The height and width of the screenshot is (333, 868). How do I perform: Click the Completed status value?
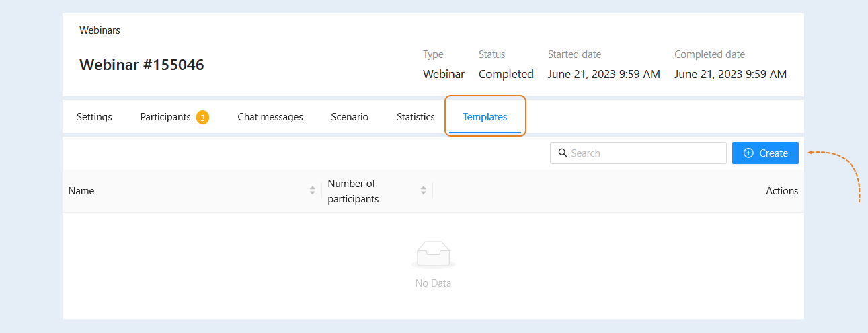click(506, 74)
